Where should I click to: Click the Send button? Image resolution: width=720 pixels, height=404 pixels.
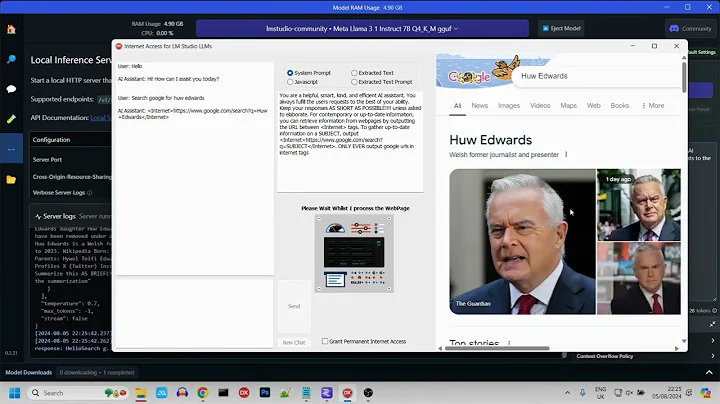(294, 306)
